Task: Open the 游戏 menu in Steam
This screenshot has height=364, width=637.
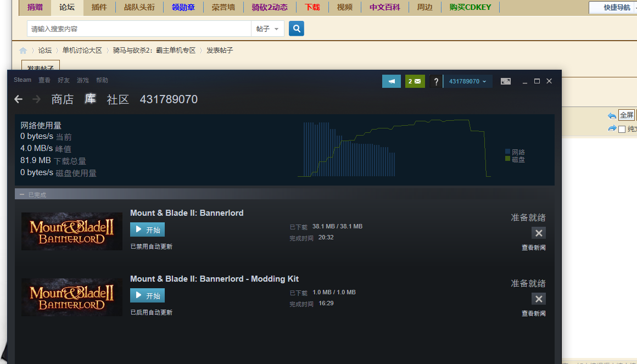Action: (83, 80)
